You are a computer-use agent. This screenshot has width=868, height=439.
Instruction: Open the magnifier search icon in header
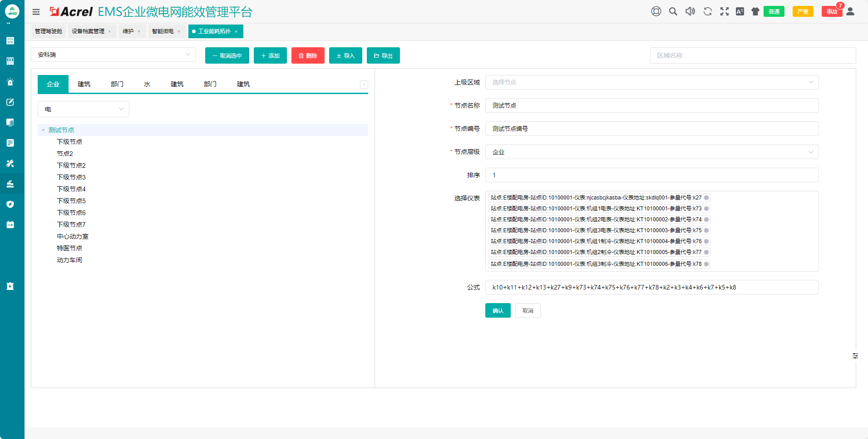click(673, 11)
